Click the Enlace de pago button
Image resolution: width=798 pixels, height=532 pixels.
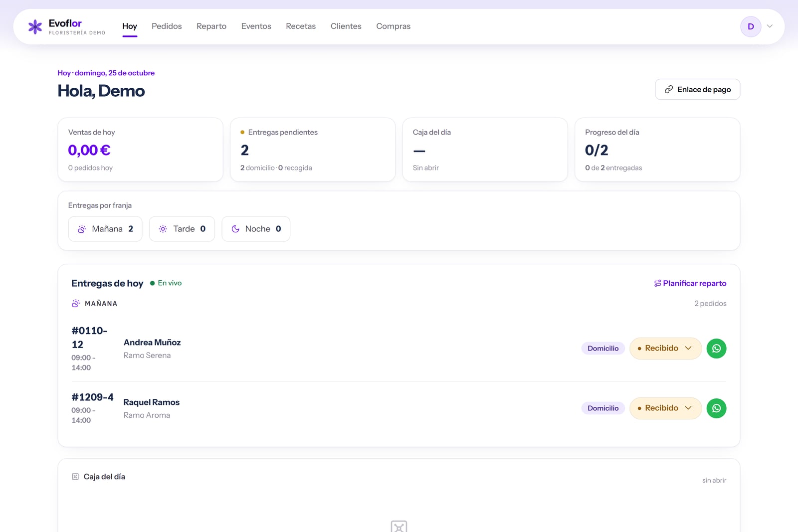[x=697, y=89]
